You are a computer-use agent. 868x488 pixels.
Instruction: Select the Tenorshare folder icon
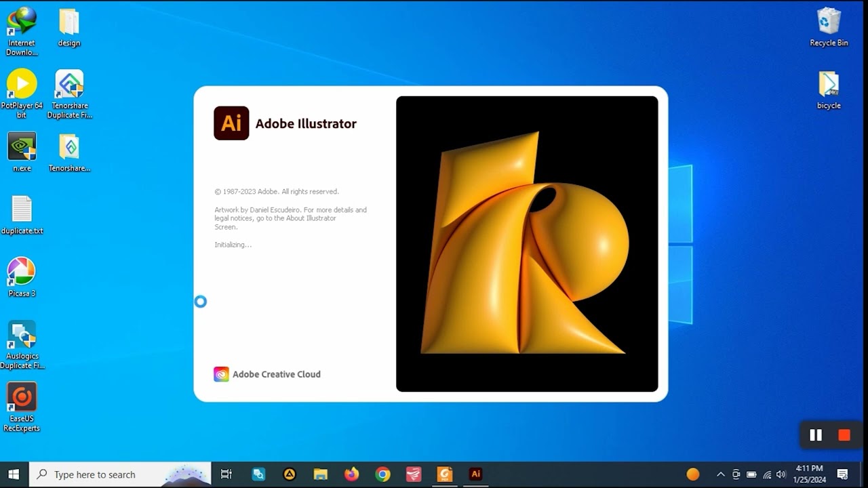69,152
